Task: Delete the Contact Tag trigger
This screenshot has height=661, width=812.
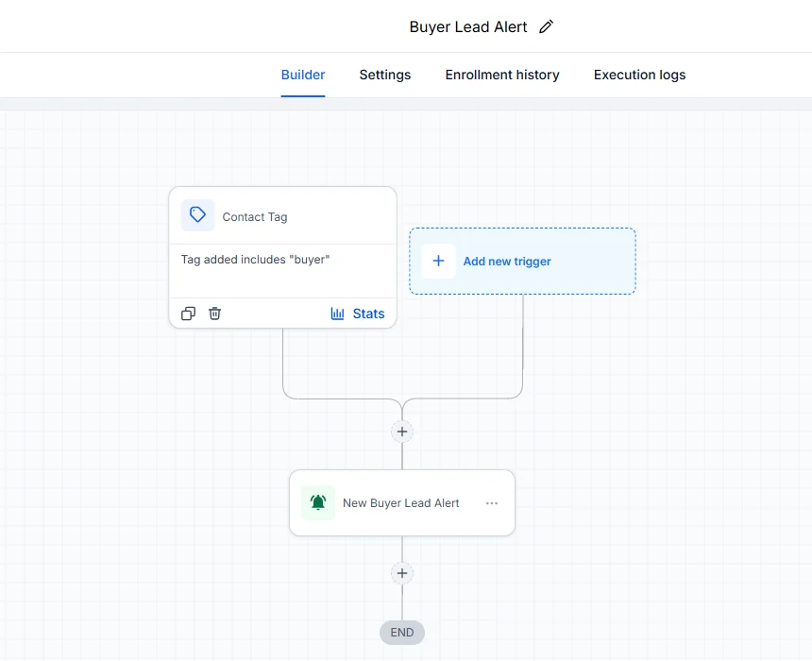Action: [214, 314]
